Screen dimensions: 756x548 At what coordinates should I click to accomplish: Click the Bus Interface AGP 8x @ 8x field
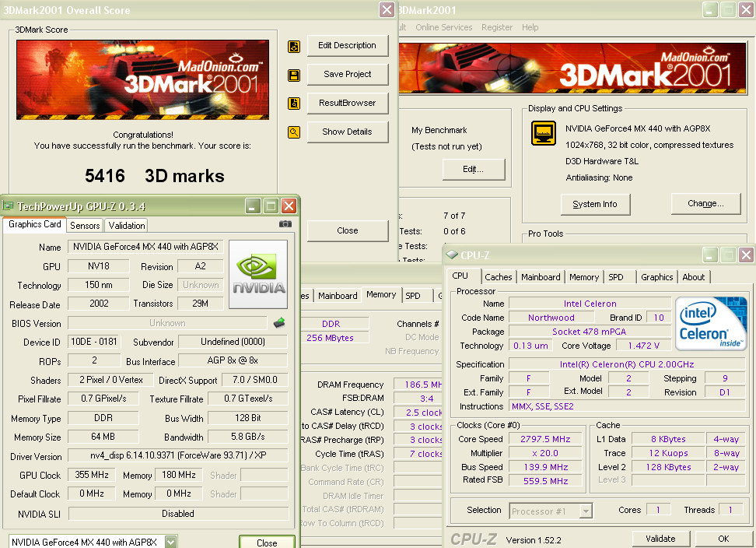tap(233, 360)
